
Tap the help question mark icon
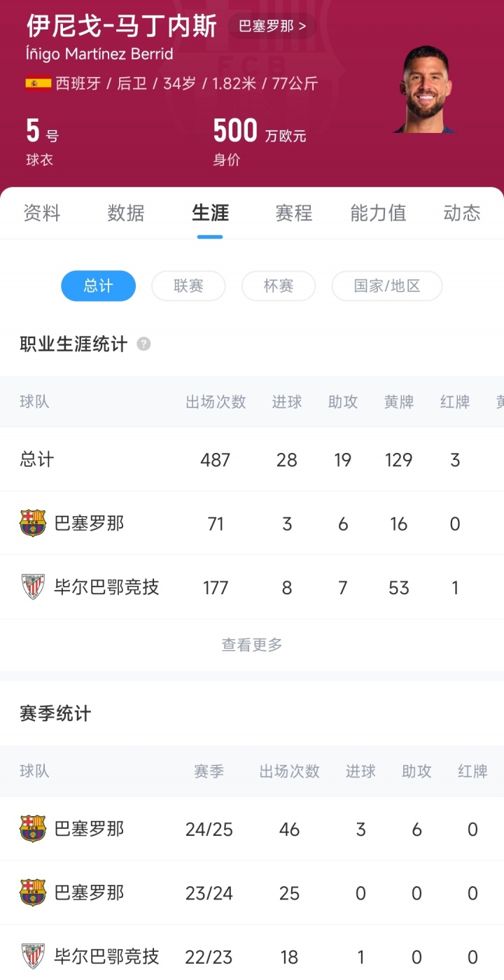tap(143, 344)
